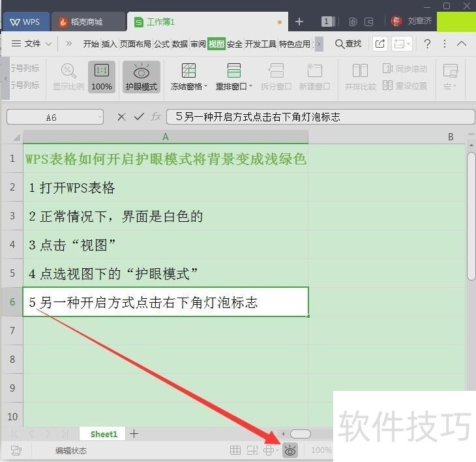Open the help question mark icon
This screenshot has width=476, height=462.
[x=427, y=44]
